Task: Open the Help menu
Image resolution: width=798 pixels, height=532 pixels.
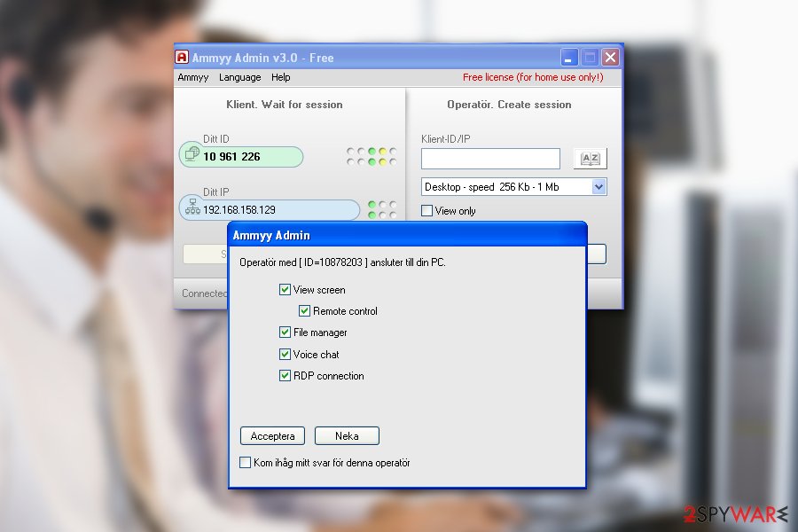Action: 280,77
